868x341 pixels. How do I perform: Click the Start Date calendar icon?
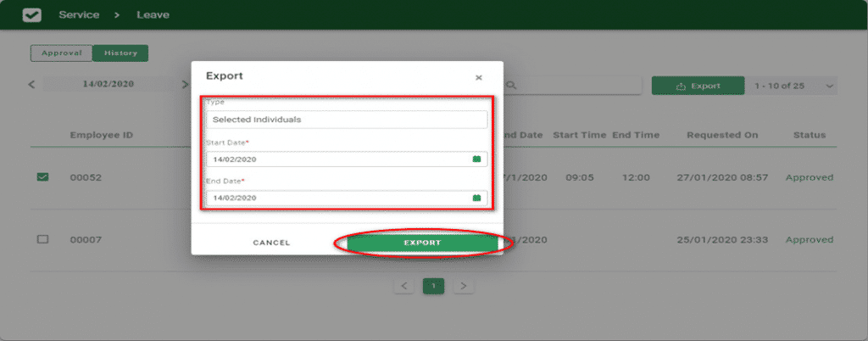pyautogui.click(x=476, y=159)
